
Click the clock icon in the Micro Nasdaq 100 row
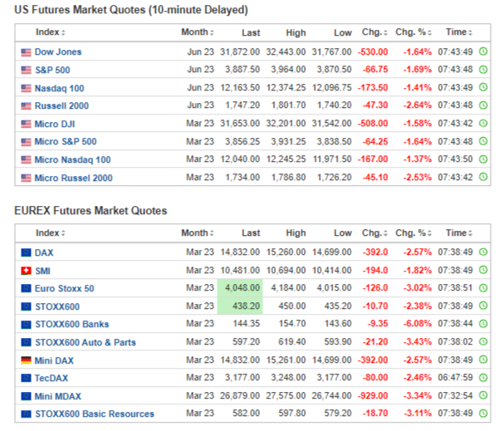[x=483, y=159]
